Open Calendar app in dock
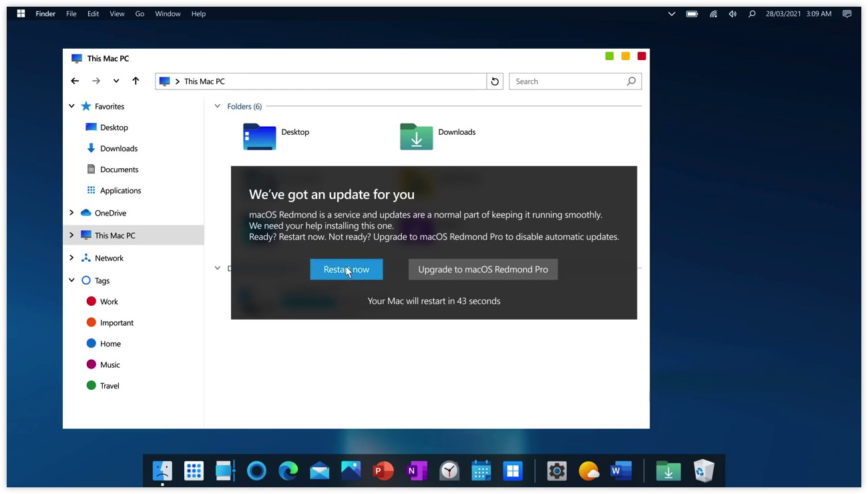This screenshot has width=868, height=494. pos(481,471)
